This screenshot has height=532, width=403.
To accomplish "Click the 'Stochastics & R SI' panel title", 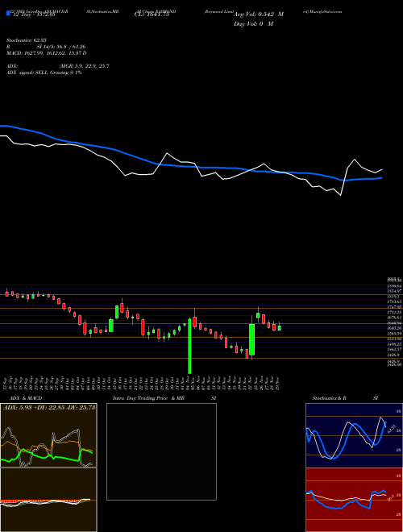I will tap(345, 398).
